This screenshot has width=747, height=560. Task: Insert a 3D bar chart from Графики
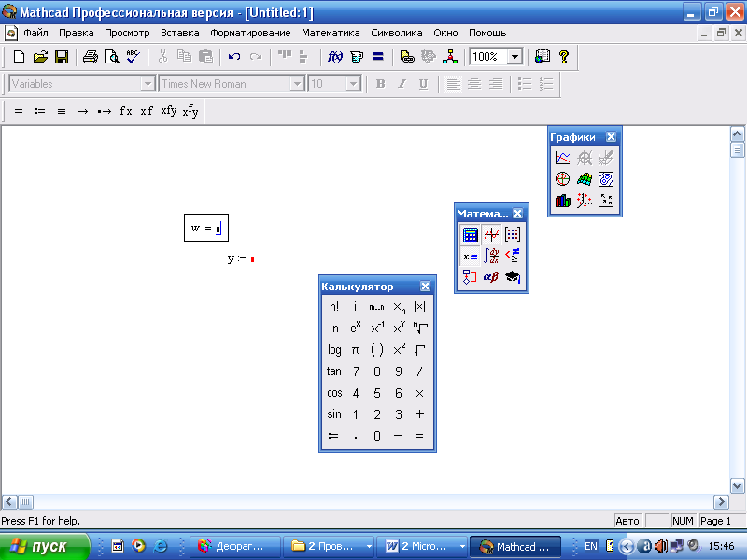[563, 201]
